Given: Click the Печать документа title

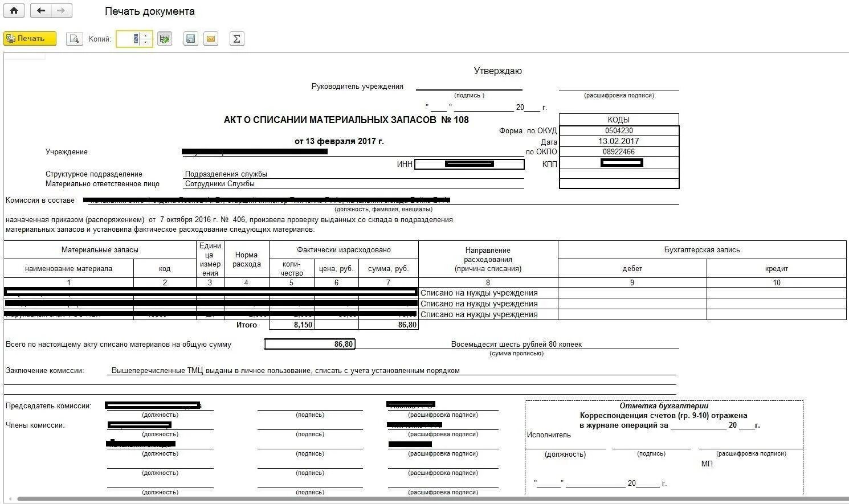Looking at the screenshot, I should [x=150, y=11].
